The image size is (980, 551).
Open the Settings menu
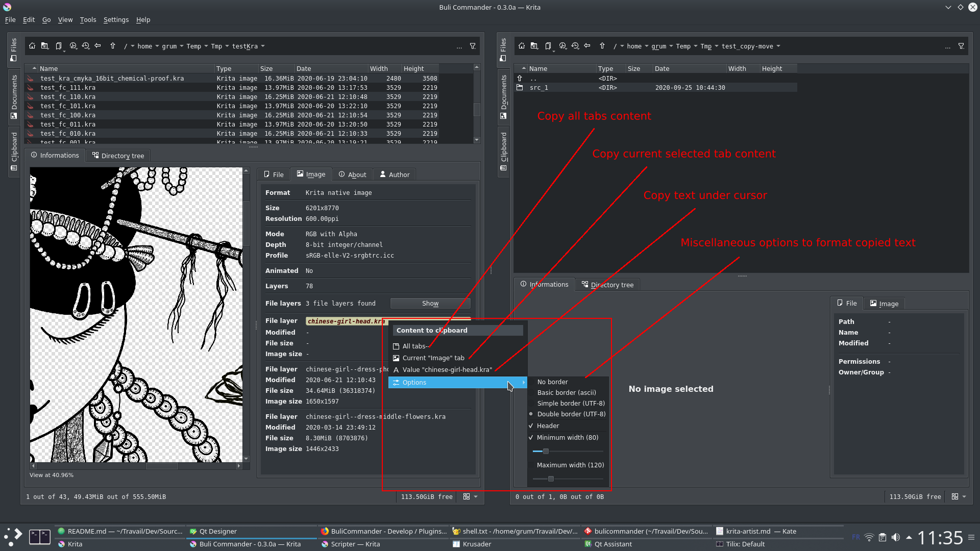coord(116,19)
